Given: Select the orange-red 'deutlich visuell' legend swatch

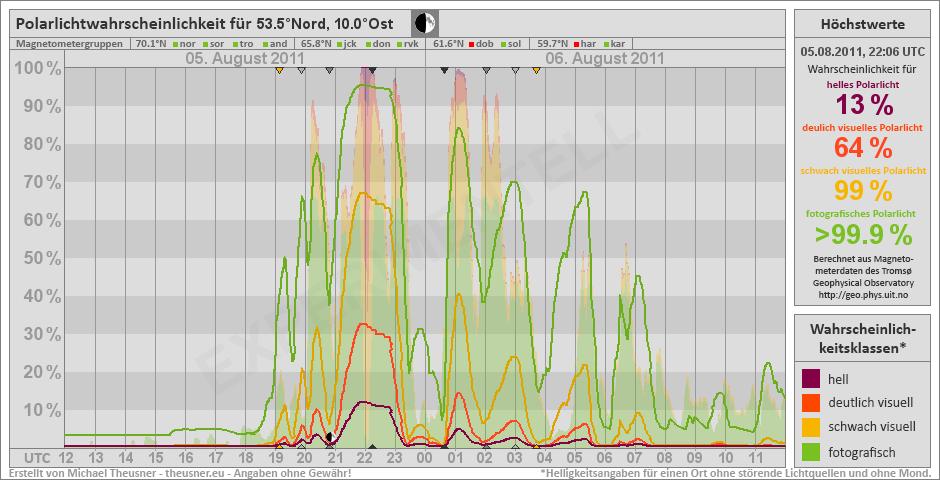Looking at the screenshot, I should pos(812,403).
